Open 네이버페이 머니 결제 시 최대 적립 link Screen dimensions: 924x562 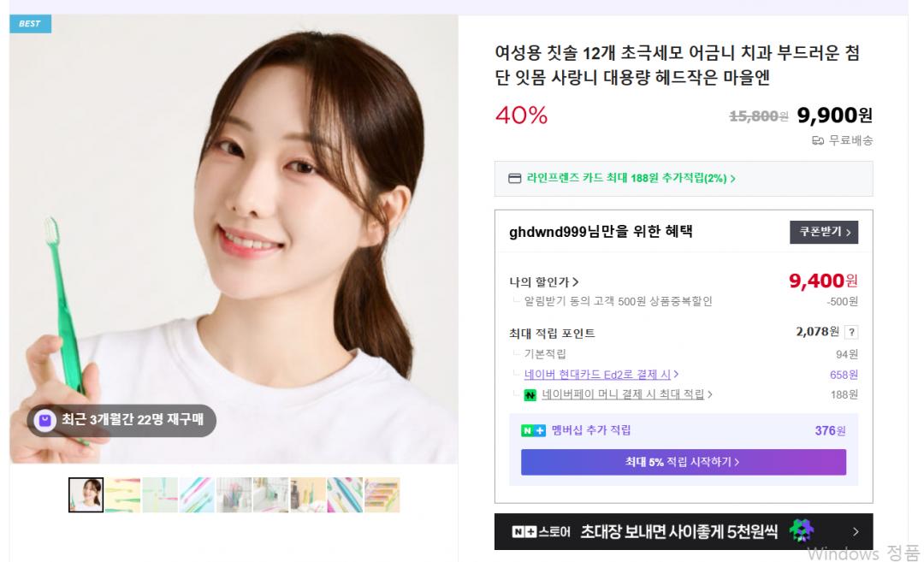[627, 394]
